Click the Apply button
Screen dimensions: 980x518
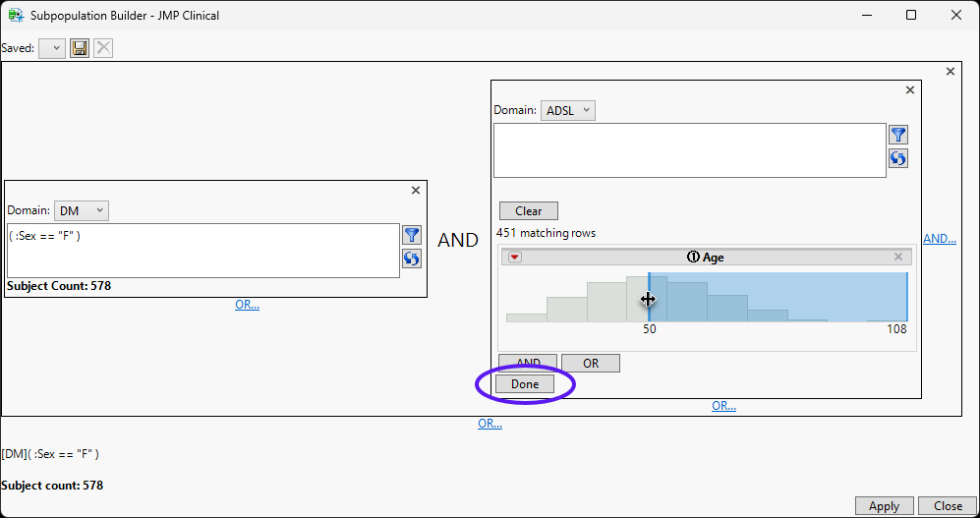(884, 506)
